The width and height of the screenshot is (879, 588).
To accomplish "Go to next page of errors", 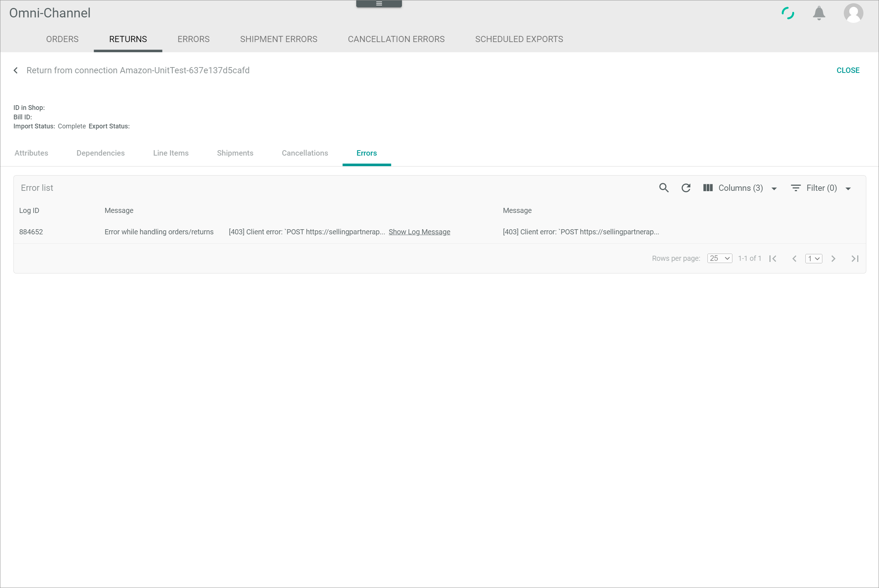I will point(833,259).
